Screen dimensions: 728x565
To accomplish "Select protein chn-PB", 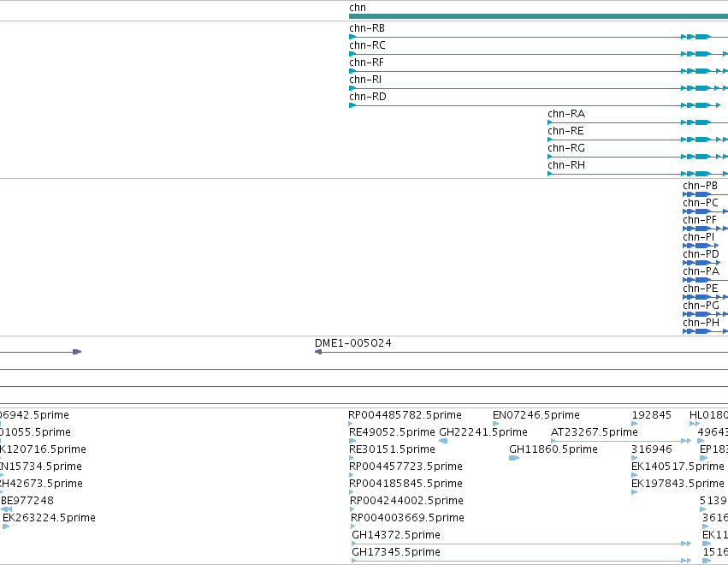I will [x=700, y=186].
